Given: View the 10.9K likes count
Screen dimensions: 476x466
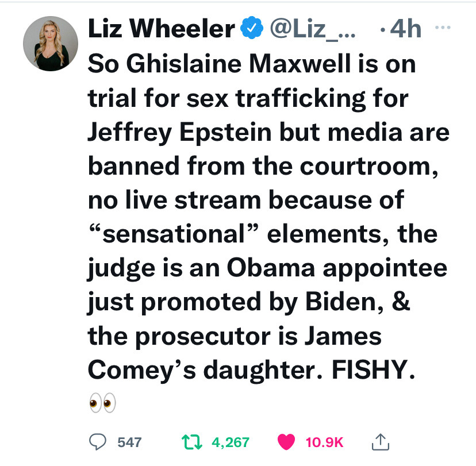Looking at the screenshot, I should 324,442.
